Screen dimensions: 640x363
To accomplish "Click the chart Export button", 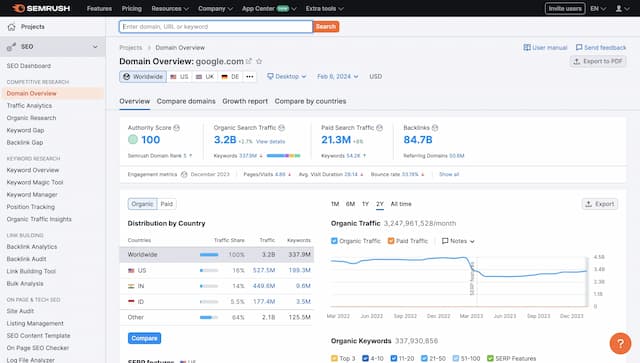I will 600,204.
